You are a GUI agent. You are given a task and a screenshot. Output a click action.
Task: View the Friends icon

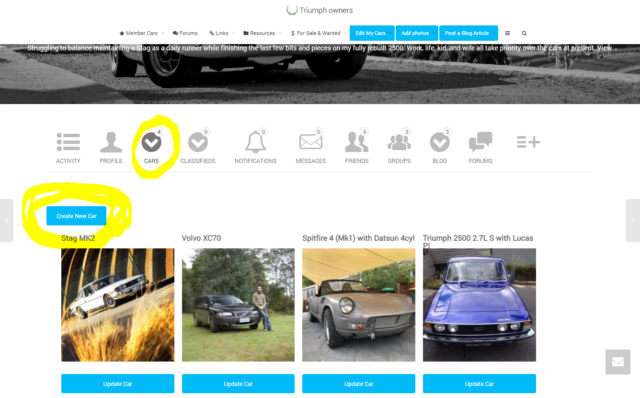(x=356, y=142)
